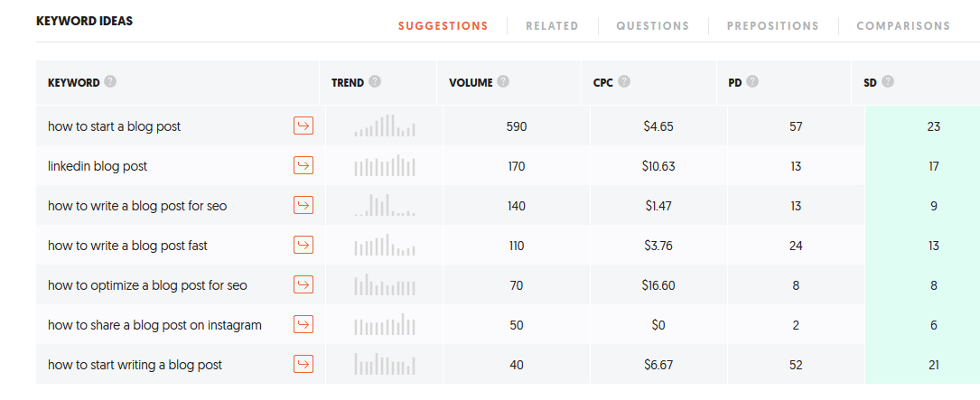Image resolution: width=980 pixels, height=400 pixels.
Task: Click help icon next to KEYWORD header
Action: [x=110, y=82]
